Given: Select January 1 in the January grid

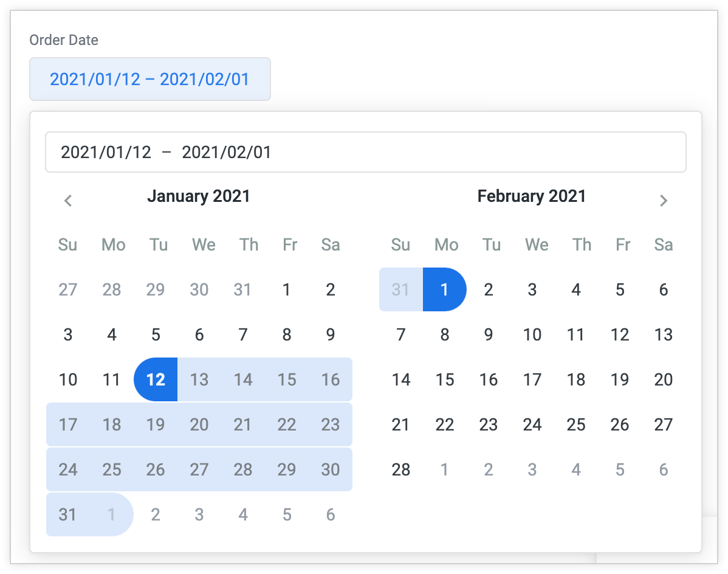Looking at the screenshot, I should 287,290.
